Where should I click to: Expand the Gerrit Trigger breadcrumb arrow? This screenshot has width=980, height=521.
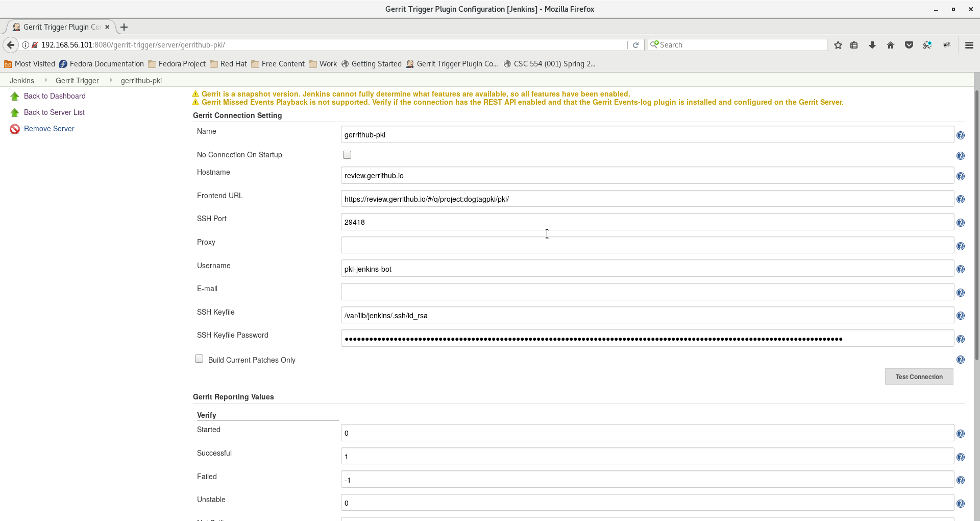(111, 80)
